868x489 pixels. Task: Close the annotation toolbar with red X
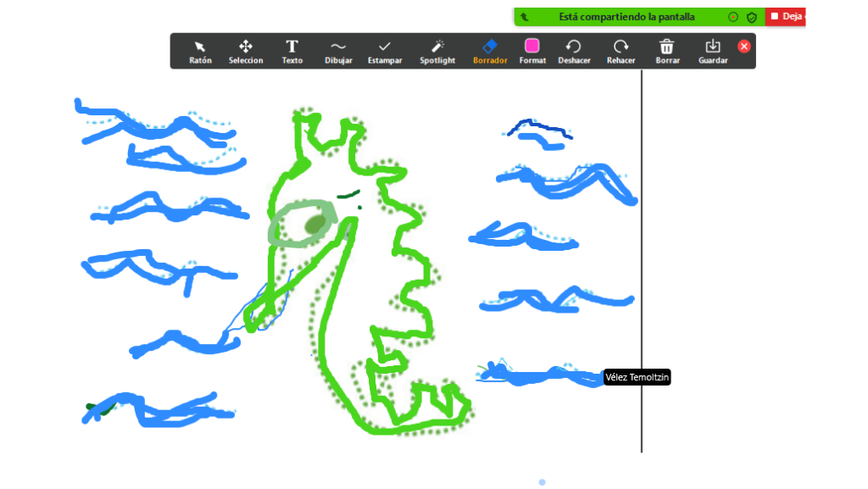pyautogui.click(x=744, y=47)
